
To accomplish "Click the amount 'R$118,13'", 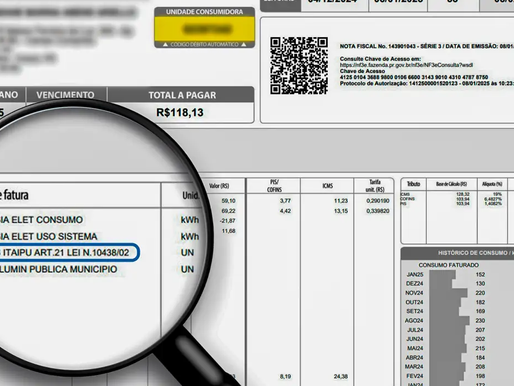I will [180, 113].
